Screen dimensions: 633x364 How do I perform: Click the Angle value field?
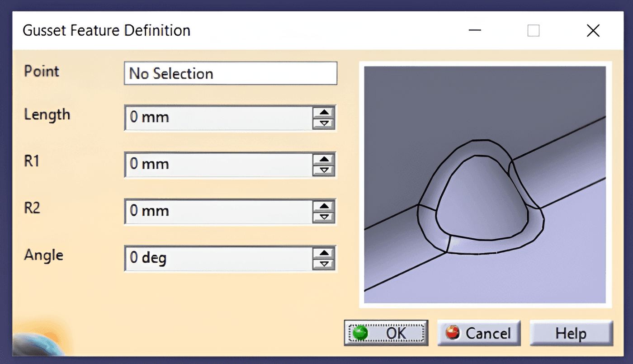click(218, 258)
